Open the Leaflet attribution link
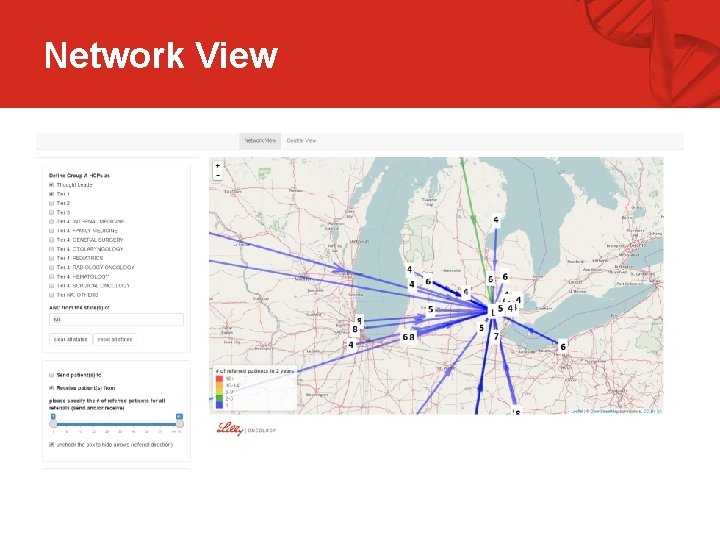 tap(576, 411)
